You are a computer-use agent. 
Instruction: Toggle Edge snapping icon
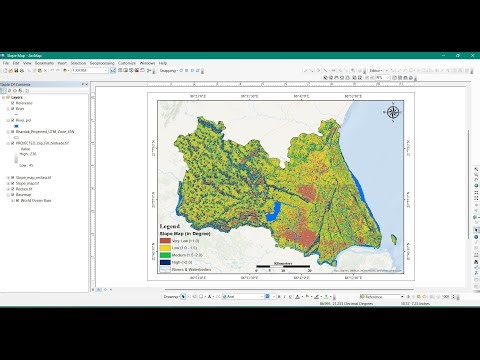[x=198, y=71]
